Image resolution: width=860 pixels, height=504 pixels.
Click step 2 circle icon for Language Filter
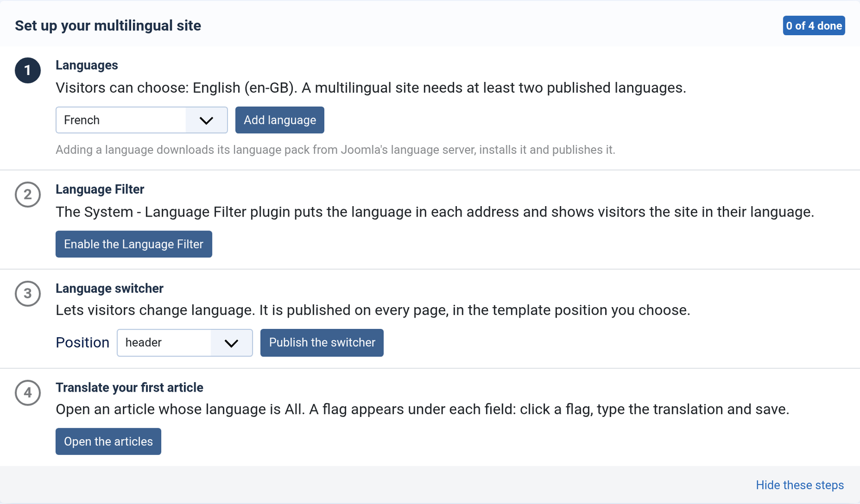pyautogui.click(x=28, y=195)
